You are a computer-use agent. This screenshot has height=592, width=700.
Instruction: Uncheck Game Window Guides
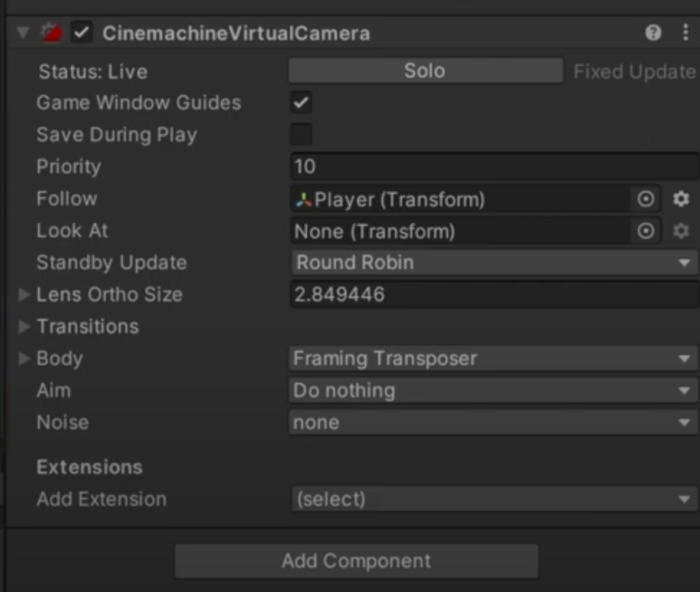click(x=301, y=103)
